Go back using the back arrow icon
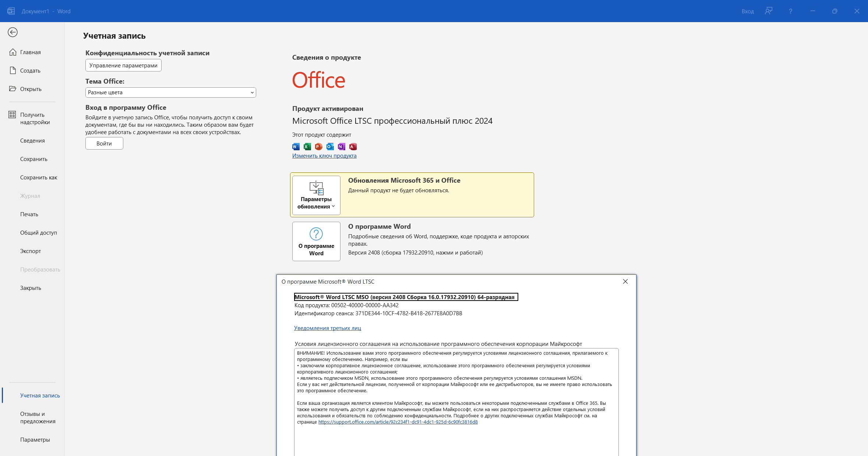Viewport: 868px width, 456px height. point(13,32)
